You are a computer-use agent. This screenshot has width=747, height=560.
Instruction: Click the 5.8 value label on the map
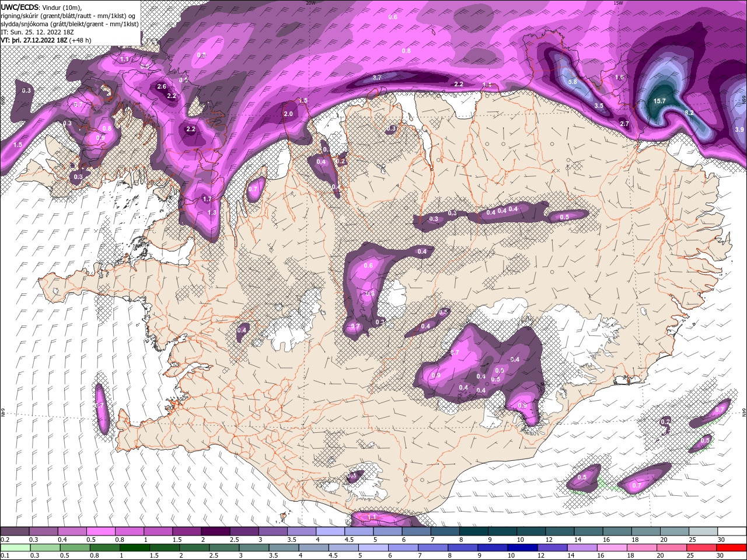(x=573, y=82)
